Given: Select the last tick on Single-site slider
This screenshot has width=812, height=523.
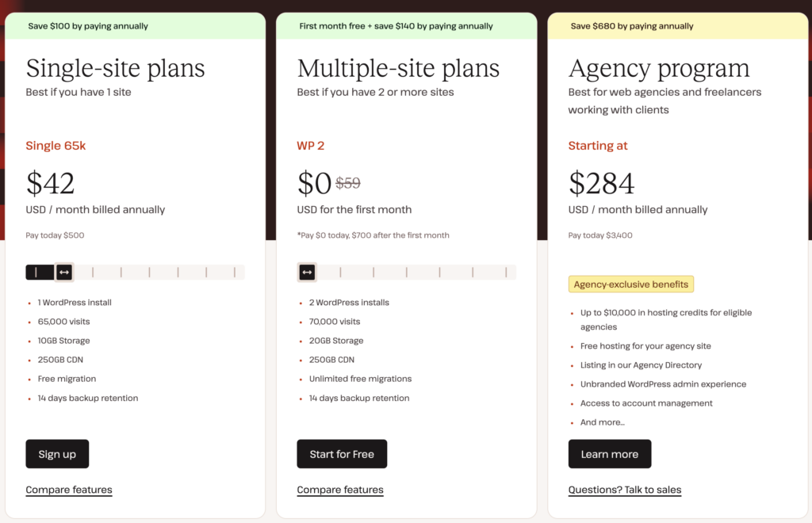Looking at the screenshot, I should click(235, 272).
